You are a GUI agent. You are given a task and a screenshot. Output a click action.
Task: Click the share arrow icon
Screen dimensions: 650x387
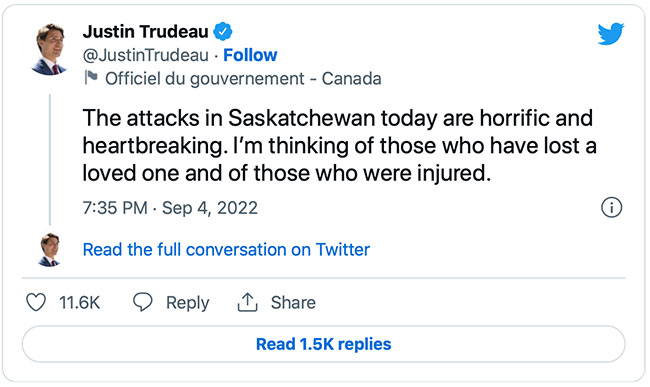(247, 302)
